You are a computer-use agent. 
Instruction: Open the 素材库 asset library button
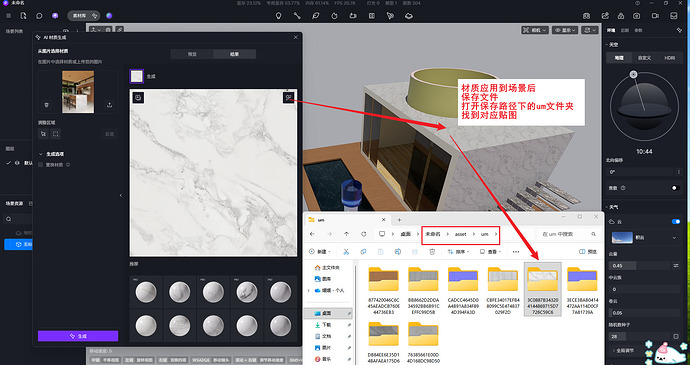[x=85, y=15]
